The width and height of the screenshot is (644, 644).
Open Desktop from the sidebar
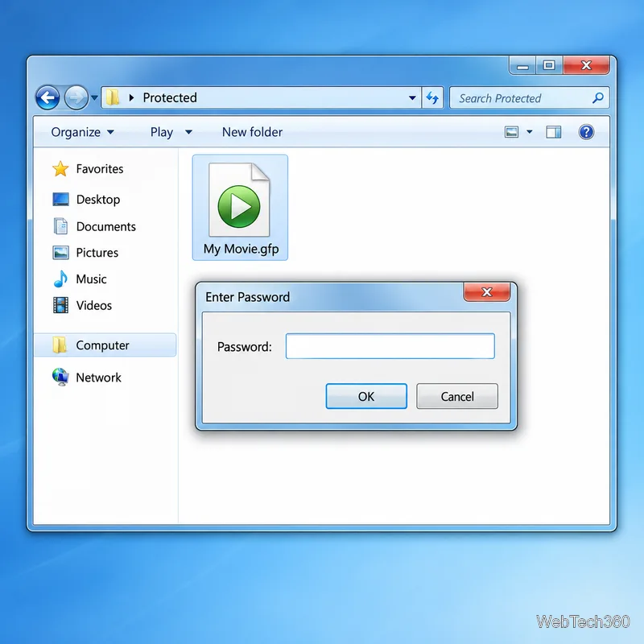tap(87, 200)
